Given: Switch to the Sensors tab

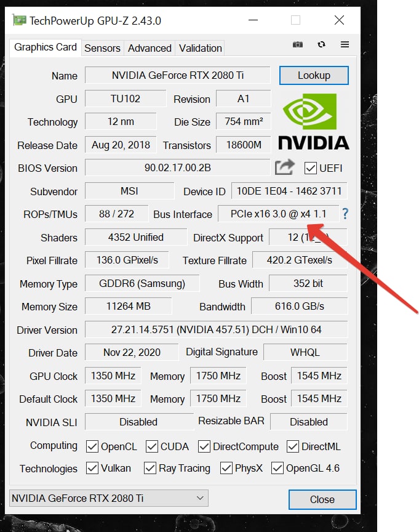Looking at the screenshot, I should (102, 48).
